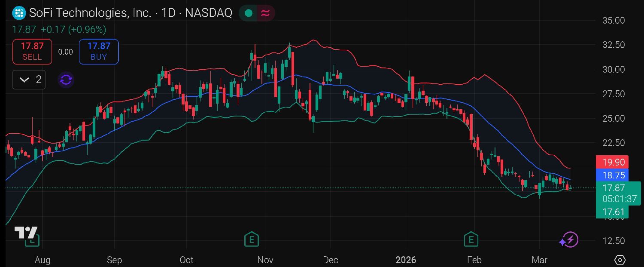
Task: Open the November earnings E marker
Action: click(x=251, y=239)
